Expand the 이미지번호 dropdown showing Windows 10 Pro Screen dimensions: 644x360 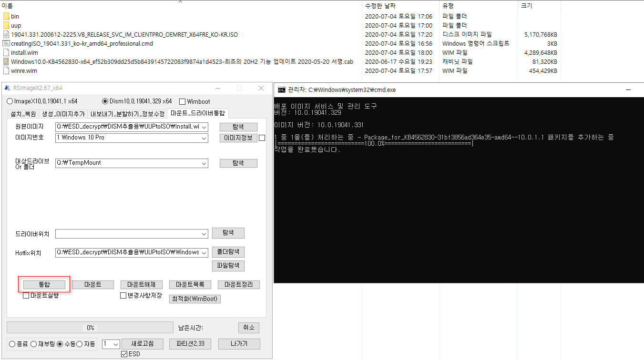tap(204, 138)
